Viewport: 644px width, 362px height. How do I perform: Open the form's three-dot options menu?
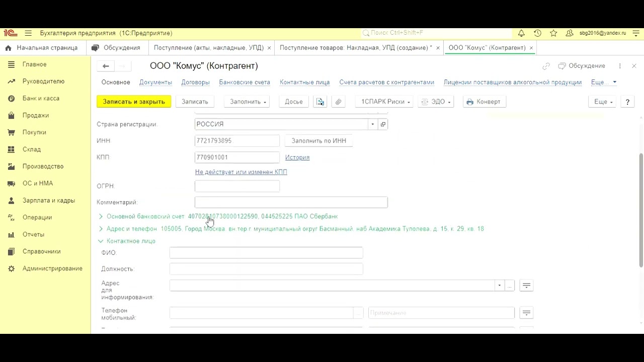[x=620, y=66]
